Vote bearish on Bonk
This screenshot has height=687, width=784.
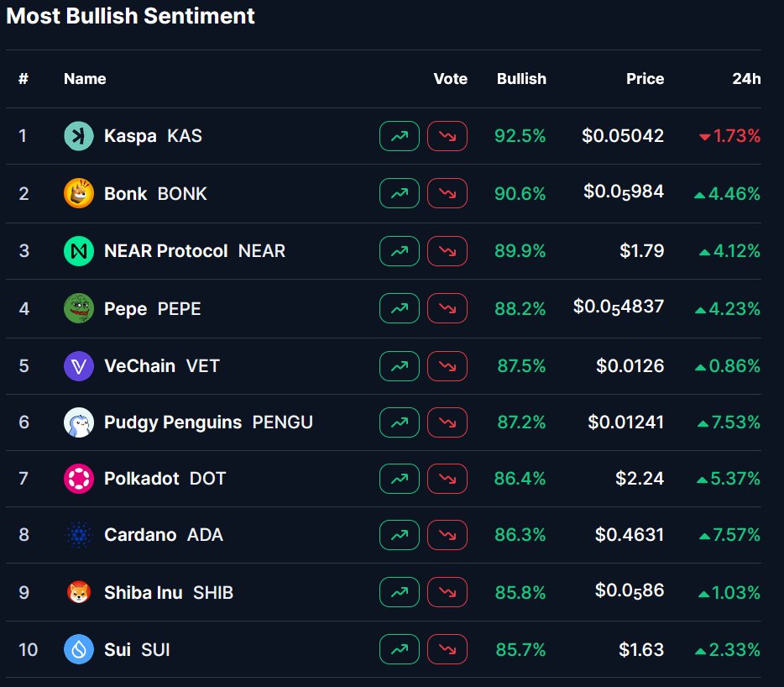pyautogui.click(x=447, y=194)
